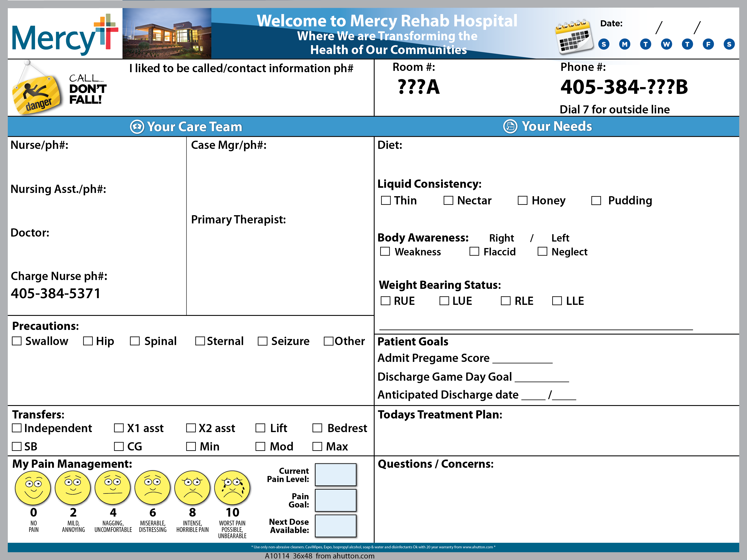Screen dimensions: 747x560
Task: Click the Your Needs heading
Action: tap(557, 126)
